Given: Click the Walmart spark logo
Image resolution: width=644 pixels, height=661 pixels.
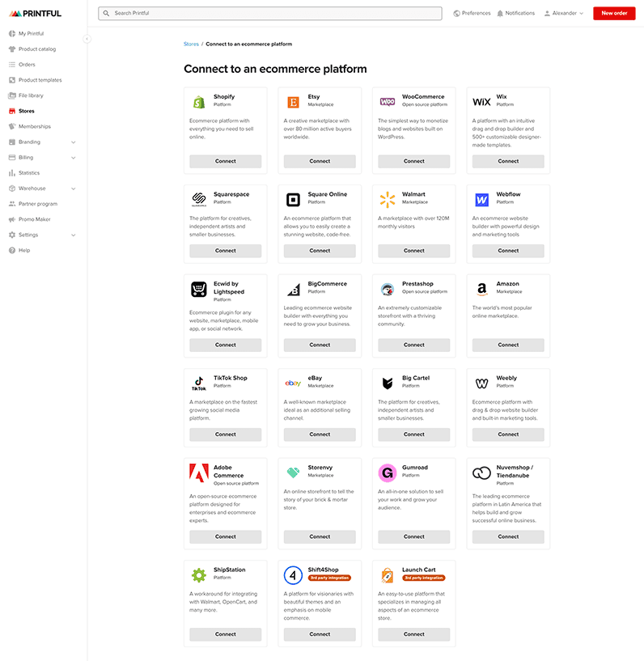Looking at the screenshot, I should click(388, 199).
